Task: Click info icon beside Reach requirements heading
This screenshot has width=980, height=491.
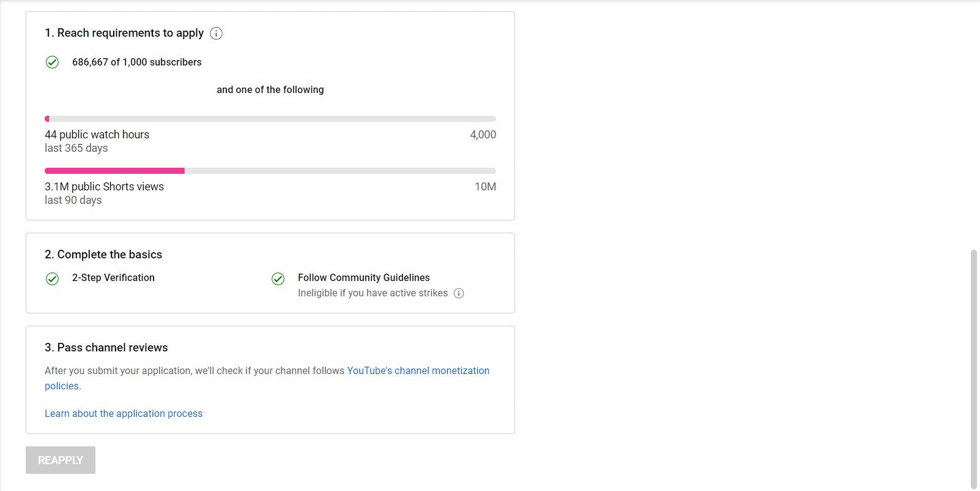Action: [216, 34]
